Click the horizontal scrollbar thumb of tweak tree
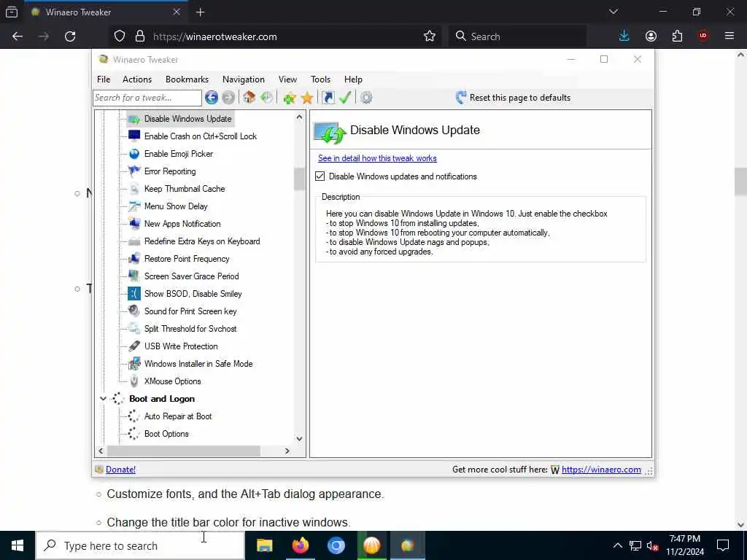 coord(184,451)
